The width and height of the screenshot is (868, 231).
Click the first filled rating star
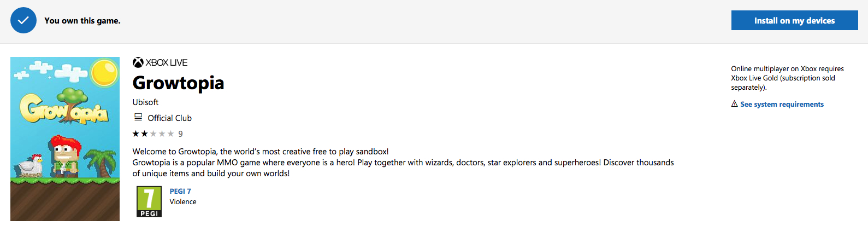point(136,134)
